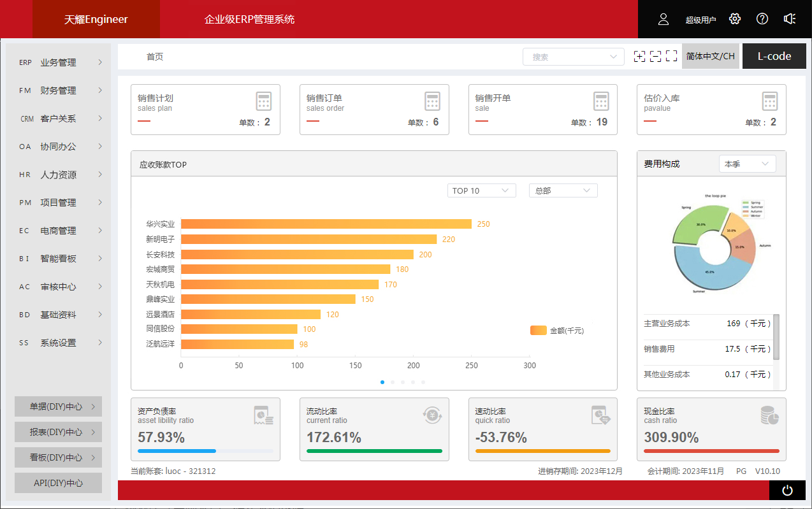Click the calculator icon in 销售计划 card

[264, 101]
